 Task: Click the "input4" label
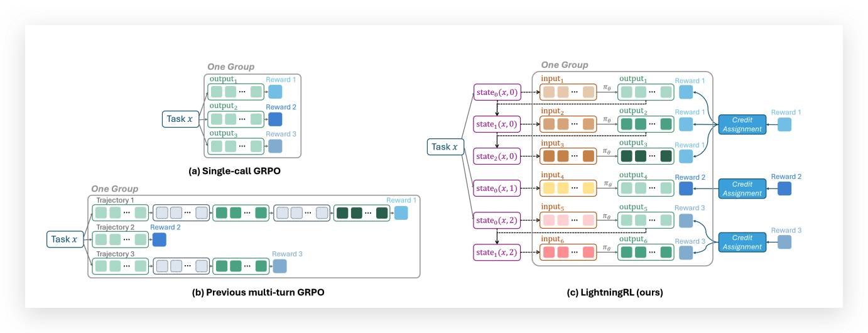coord(553,175)
